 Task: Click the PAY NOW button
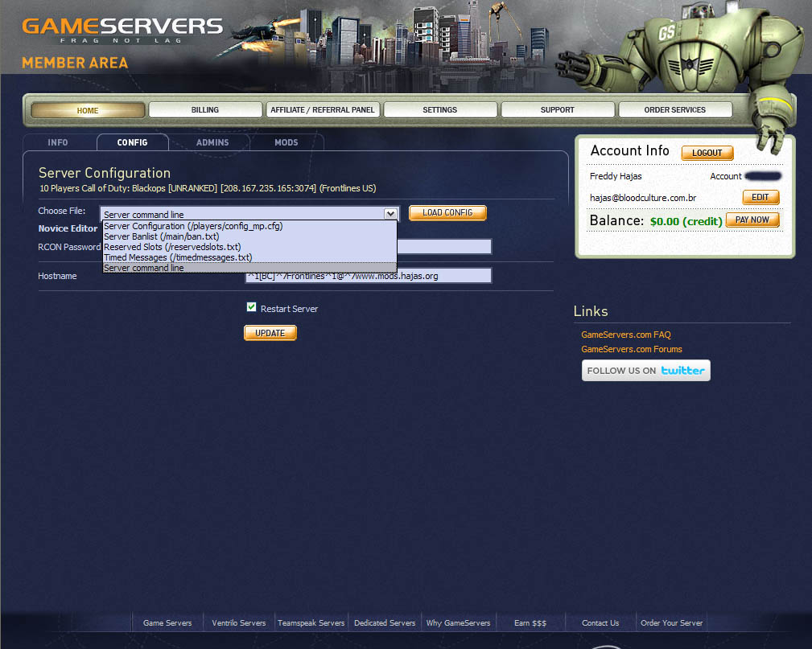point(752,220)
